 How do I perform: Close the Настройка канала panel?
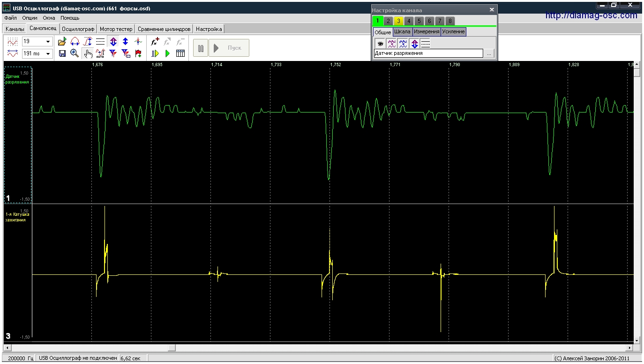coord(492,9)
